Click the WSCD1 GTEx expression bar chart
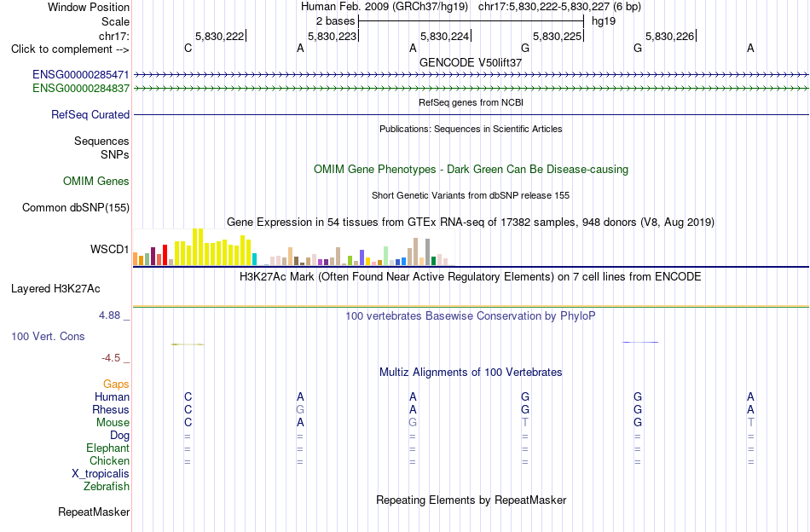The height and width of the screenshot is (532, 810). 293,247
